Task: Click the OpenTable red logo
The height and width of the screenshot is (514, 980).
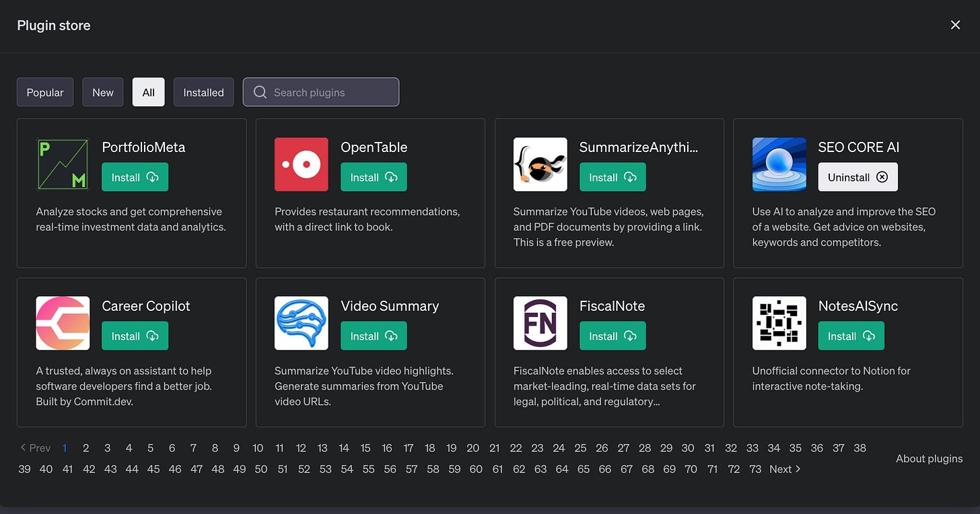Action: pyautogui.click(x=302, y=165)
